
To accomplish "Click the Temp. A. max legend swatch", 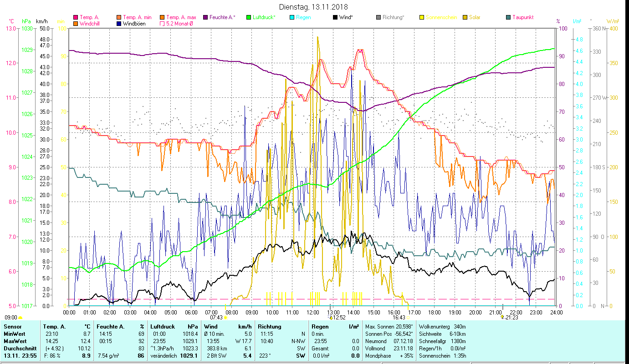I will tap(163, 18).
